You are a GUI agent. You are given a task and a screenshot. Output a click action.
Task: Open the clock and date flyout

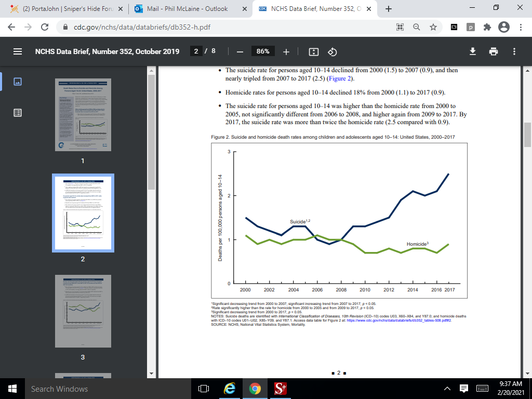click(x=511, y=388)
